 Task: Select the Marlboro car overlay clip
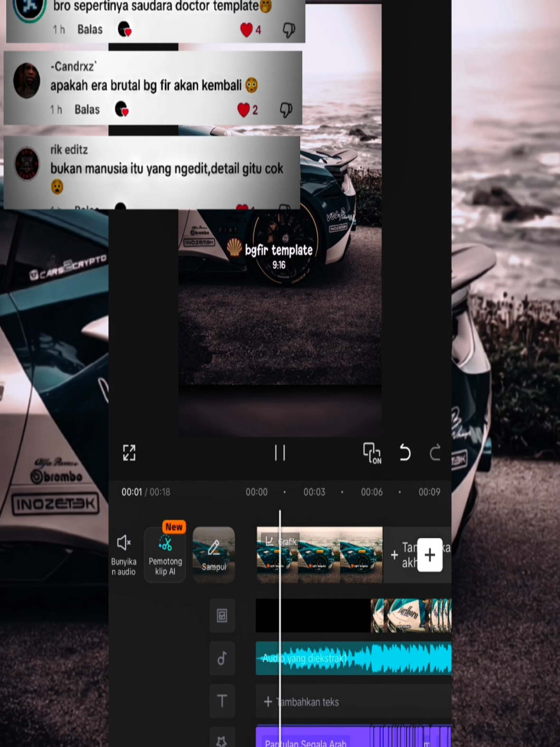[411, 616]
